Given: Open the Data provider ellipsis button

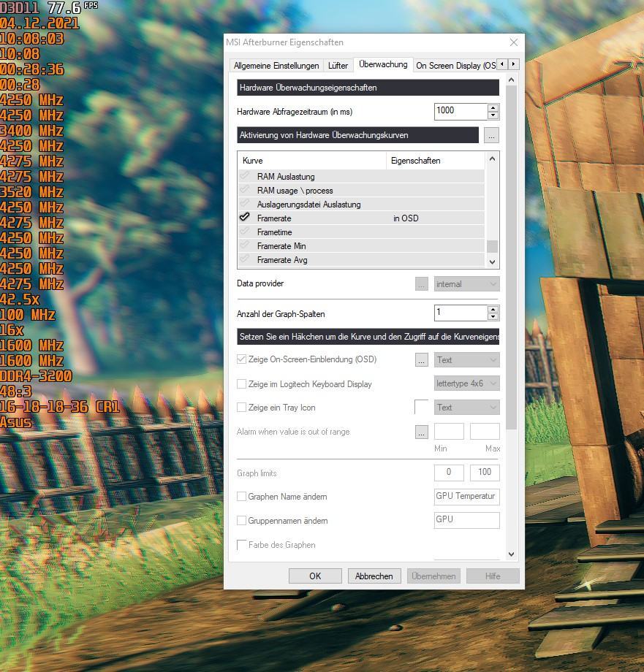Looking at the screenshot, I should [422, 284].
